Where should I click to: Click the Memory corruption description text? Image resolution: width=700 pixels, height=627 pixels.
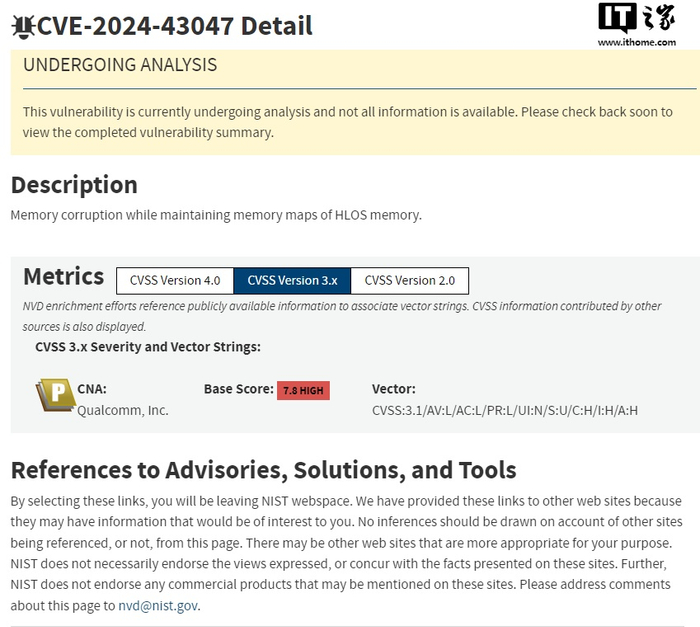216,215
